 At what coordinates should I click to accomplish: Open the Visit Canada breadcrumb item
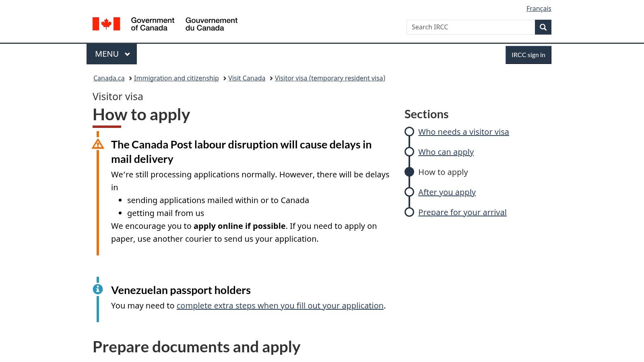tap(247, 78)
